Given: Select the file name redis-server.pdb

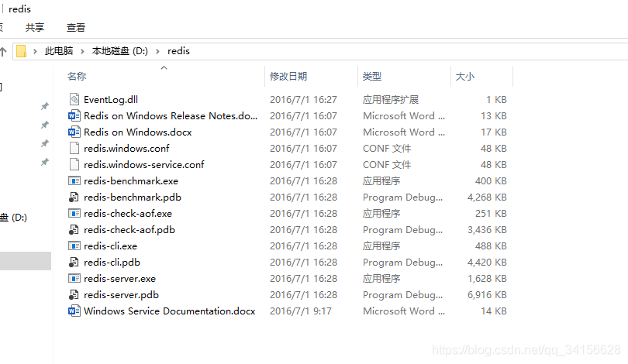Looking at the screenshot, I should [x=122, y=295].
